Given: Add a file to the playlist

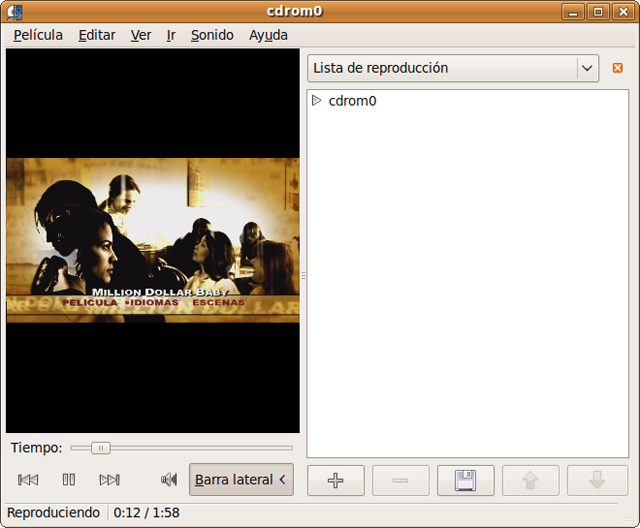Looking at the screenshot, I should tap(336, 480).
